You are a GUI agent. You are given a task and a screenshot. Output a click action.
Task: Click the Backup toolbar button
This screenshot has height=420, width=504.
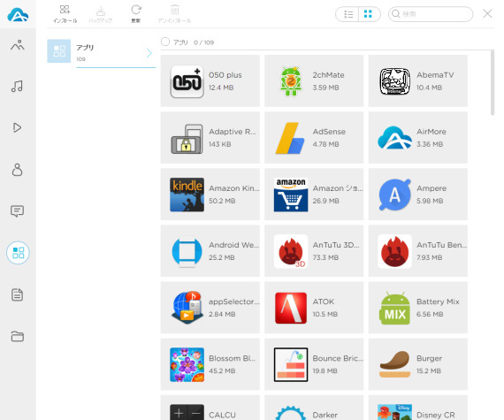pos(100,14)
